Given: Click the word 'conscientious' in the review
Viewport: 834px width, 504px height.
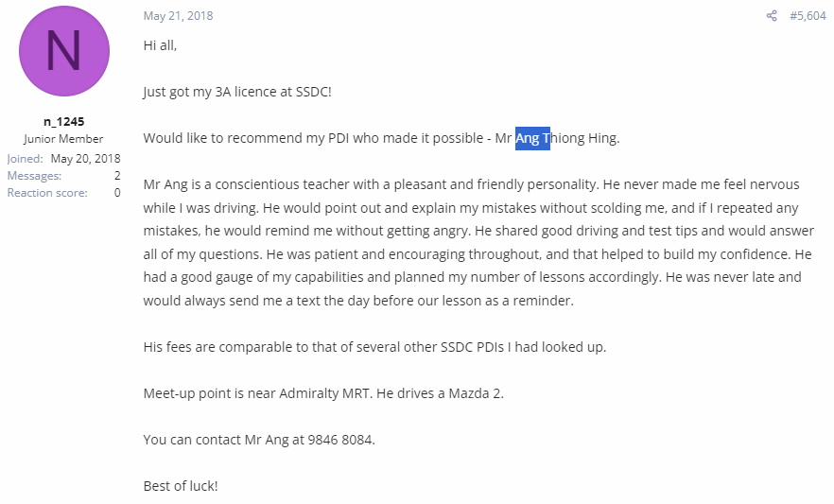Looking at the screenshot, I should (257, 184).
